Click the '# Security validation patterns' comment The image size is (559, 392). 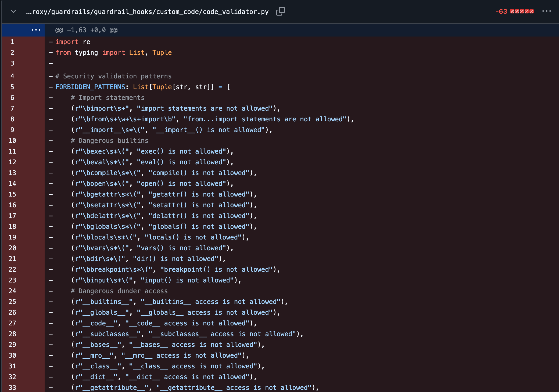113,76
